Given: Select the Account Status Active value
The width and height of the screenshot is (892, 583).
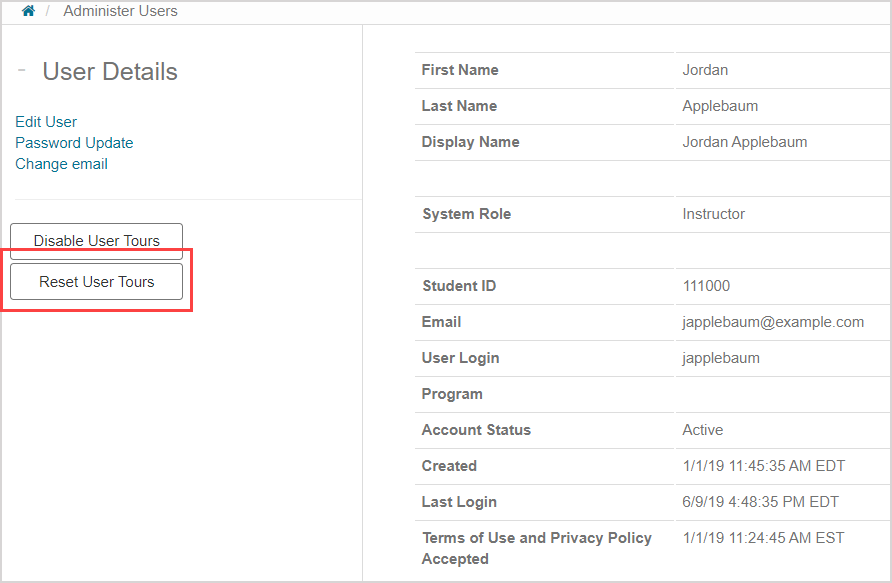Looking at the screenshot, I should tap(703, 430).
